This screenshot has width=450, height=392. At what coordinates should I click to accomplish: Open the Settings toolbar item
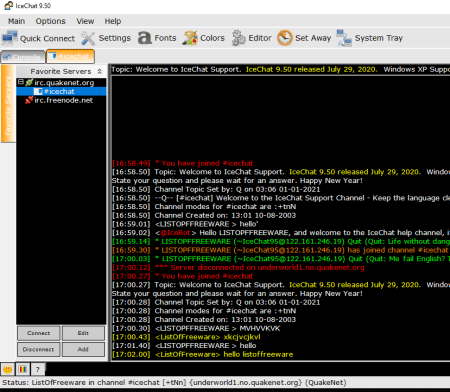click(106, 38)
